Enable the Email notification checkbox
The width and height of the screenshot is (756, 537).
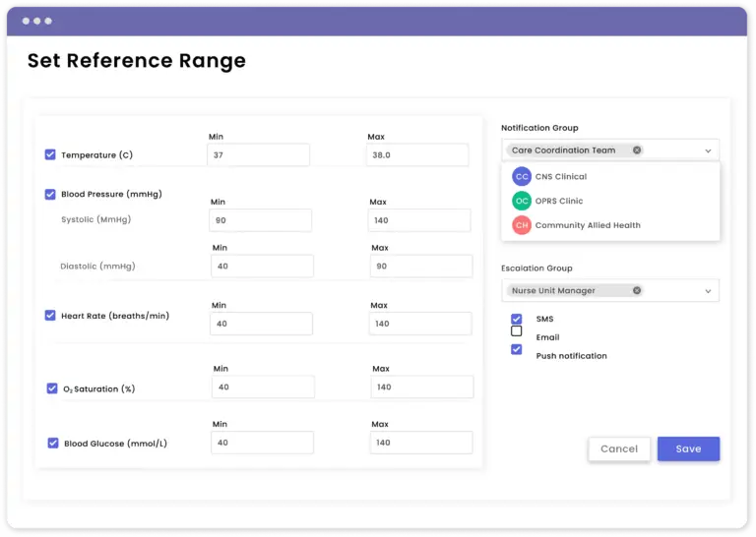pos(517,330)
